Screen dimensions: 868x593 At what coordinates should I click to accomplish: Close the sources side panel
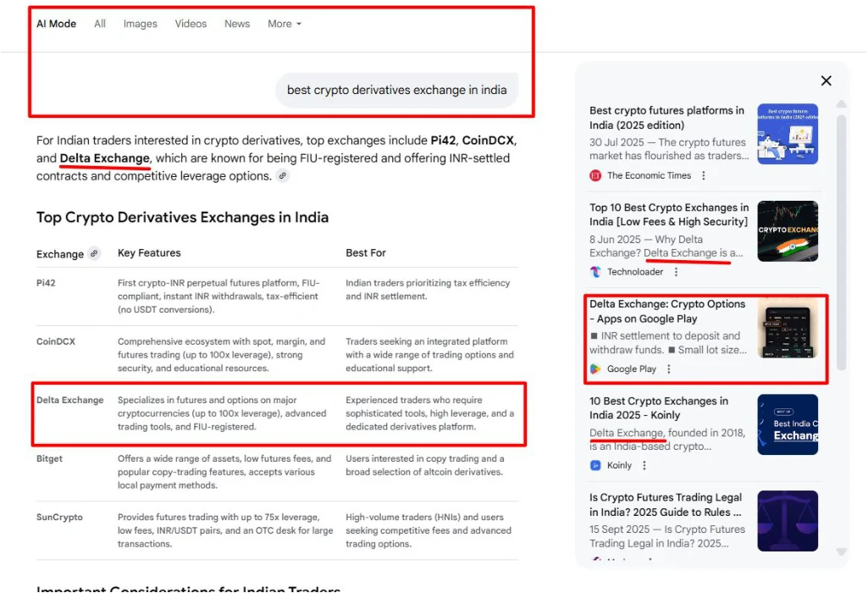(x=826, y=80)
